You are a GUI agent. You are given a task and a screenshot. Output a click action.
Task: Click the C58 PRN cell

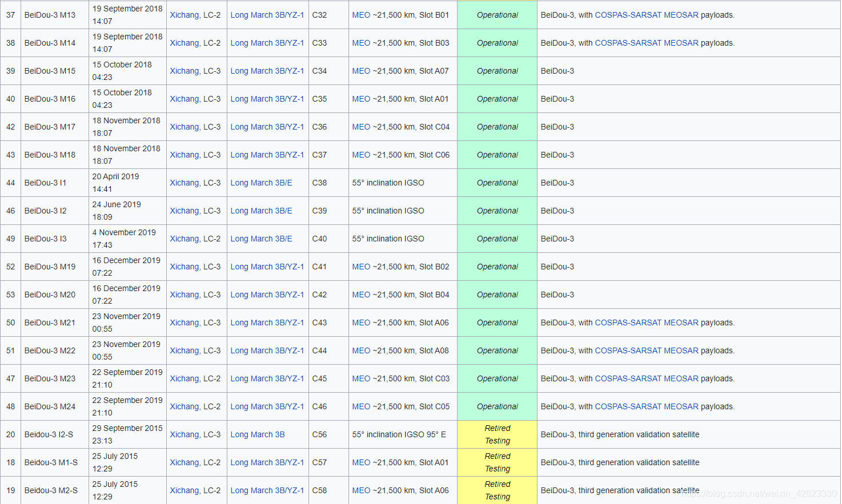(328, 490)
